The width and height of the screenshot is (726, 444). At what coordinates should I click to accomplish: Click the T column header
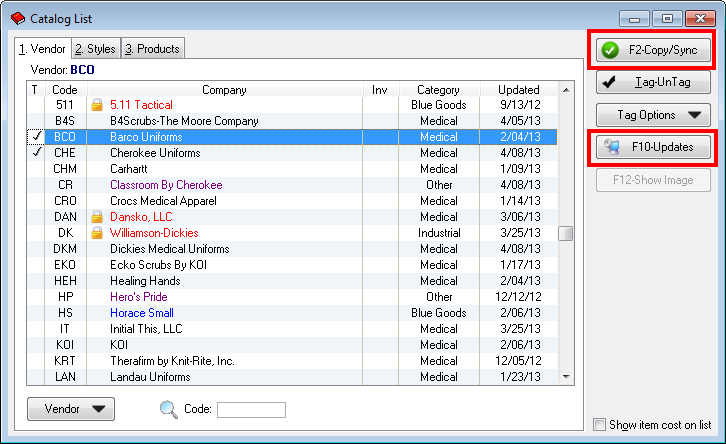point(35,89)
